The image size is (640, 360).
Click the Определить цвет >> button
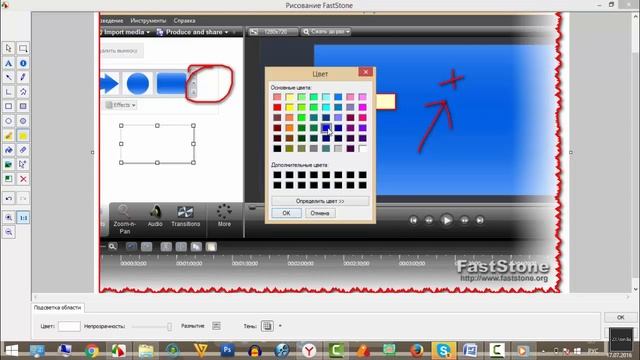[320, 201]
